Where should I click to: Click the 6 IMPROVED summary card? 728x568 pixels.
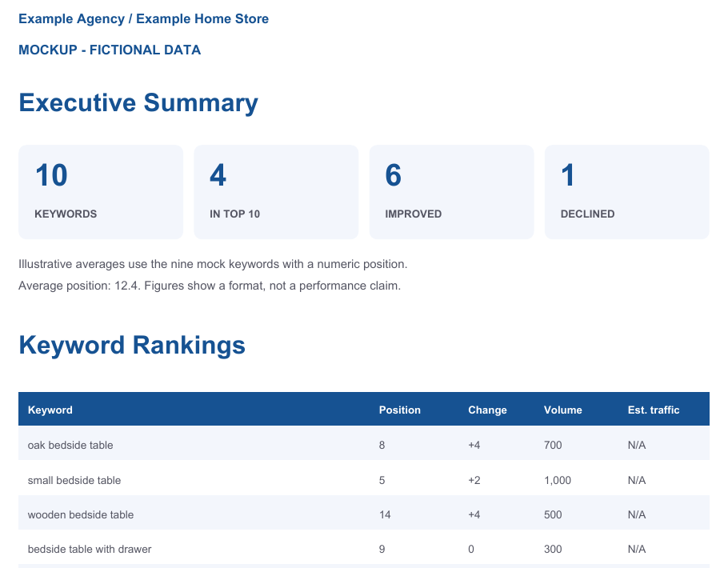pos(452,192)
